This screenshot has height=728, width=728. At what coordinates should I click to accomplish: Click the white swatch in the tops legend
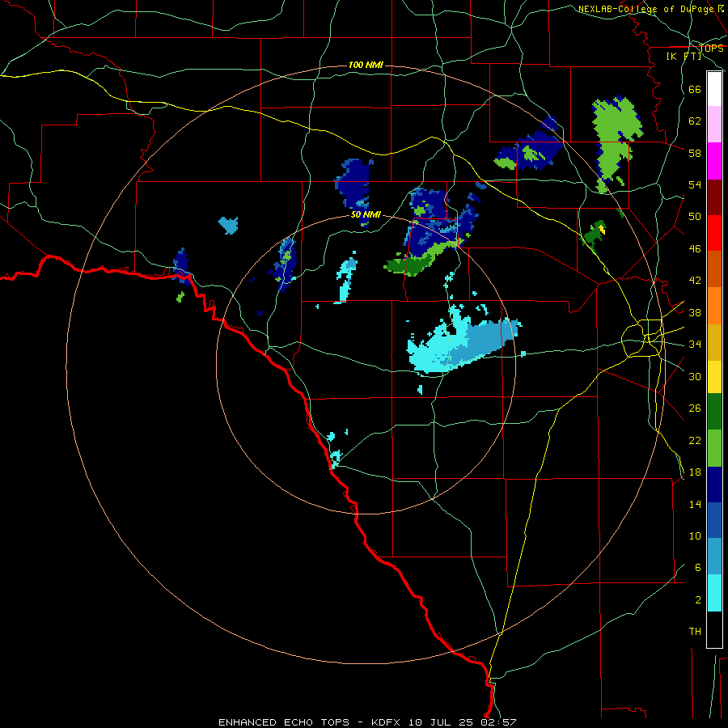[x=714, y=89]
